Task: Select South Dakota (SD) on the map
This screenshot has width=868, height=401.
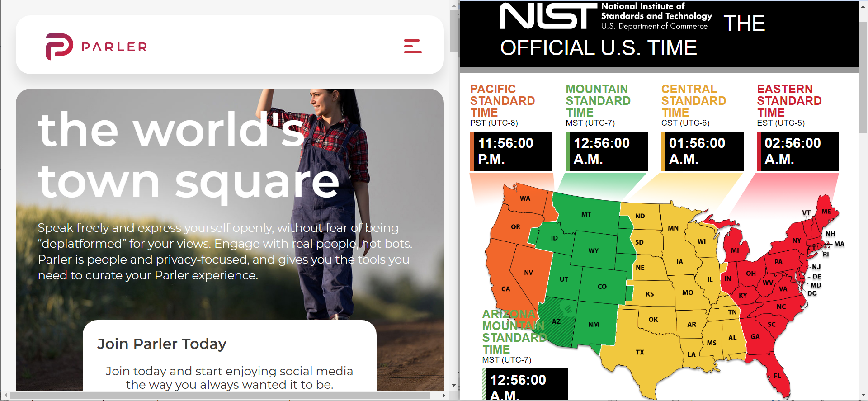Action: (x=639, y=242)
